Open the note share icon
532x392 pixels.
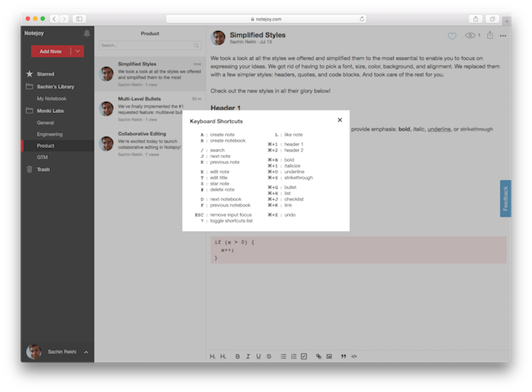coord(489,35)
